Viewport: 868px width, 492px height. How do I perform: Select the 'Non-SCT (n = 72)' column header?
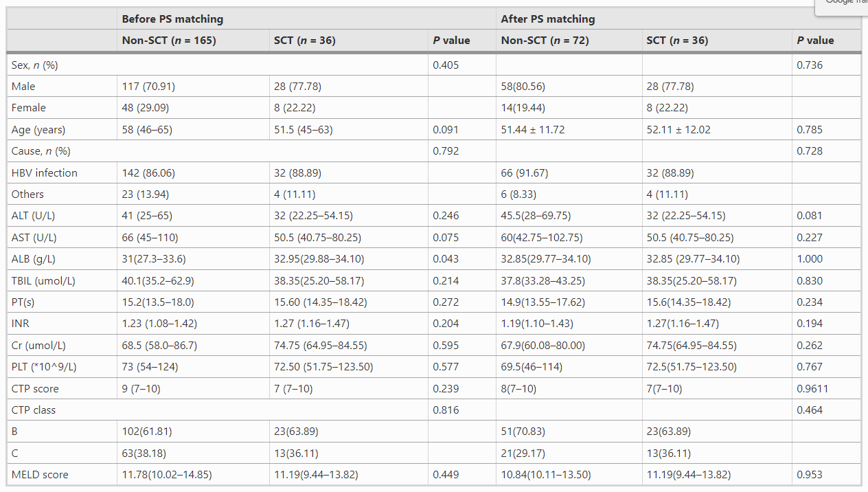[x=545, y=41]
